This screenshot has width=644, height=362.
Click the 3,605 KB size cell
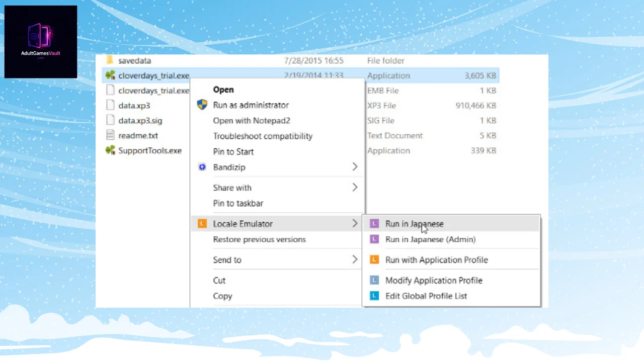pyautogui.click(x=480, y=75)
